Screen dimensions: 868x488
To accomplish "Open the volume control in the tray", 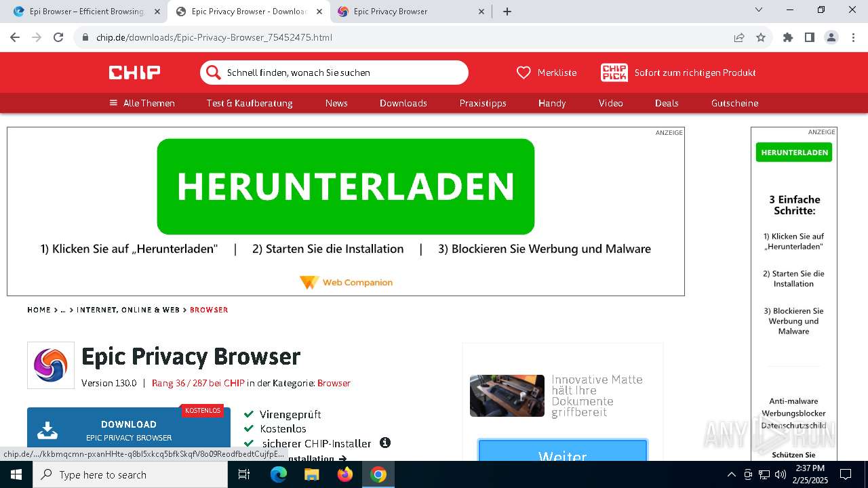I will coord(781,474).
